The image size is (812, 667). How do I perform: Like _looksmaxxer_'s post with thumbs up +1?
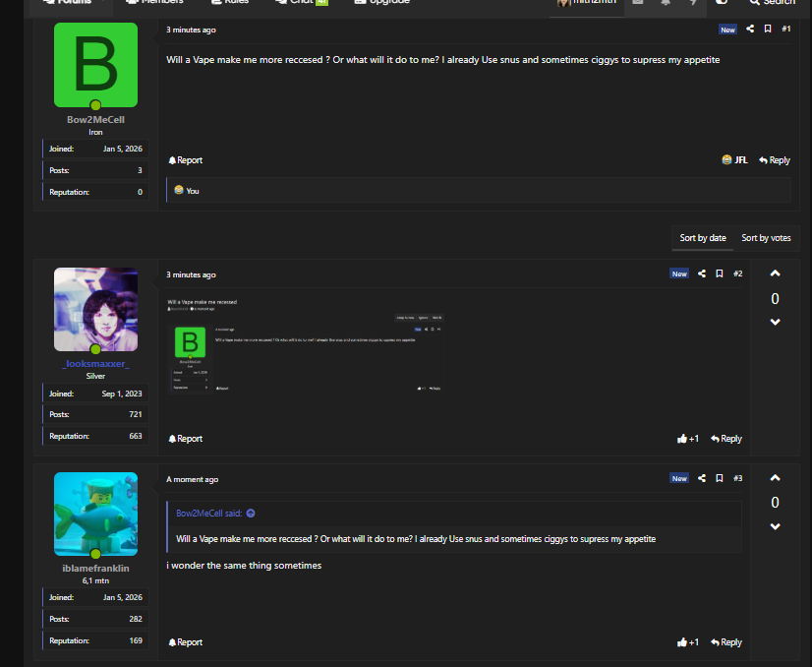coord(688,439)
